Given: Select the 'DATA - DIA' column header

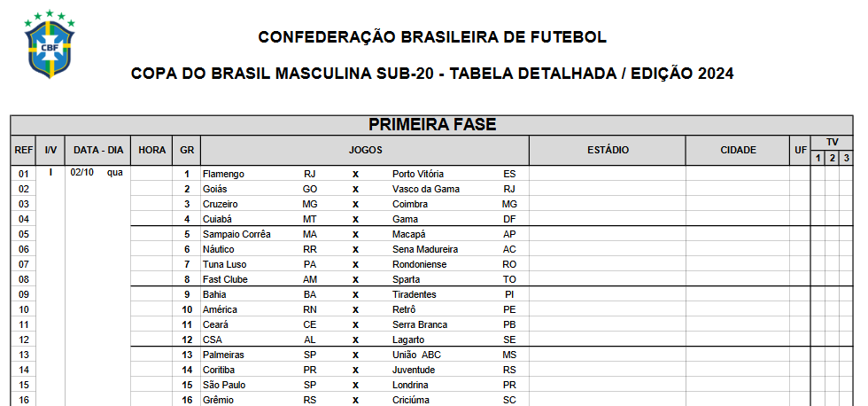Looking at the screenshot, I should point(98,150).
